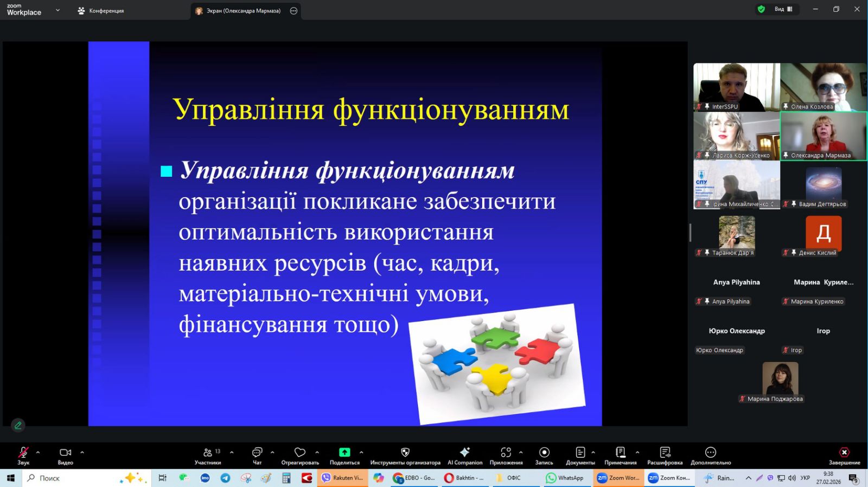The width and height of the screenshot is (868, 487).
Task: Start recording with the Запись button
Action: coord(544,453)
